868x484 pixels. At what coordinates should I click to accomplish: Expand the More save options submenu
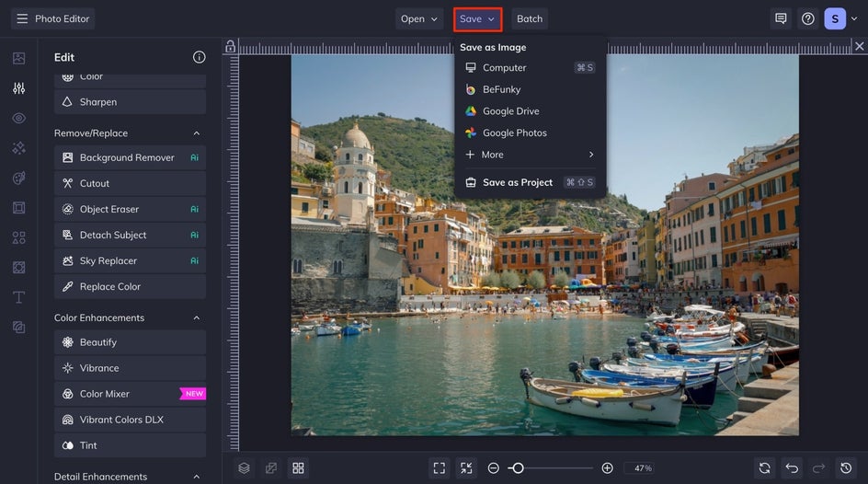[529, 155]
